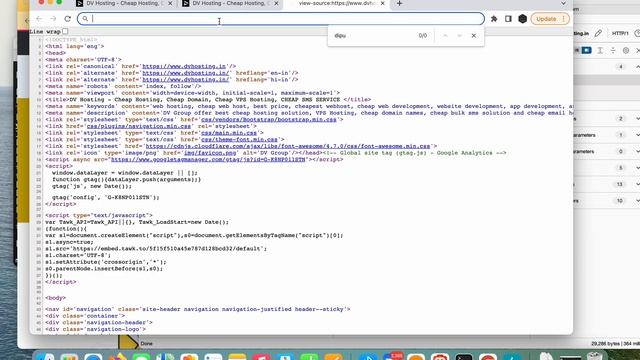Viewport: 640px width, 360px height.
Task: Open the googletagmanager gtag/js script link
Action: 208,159
